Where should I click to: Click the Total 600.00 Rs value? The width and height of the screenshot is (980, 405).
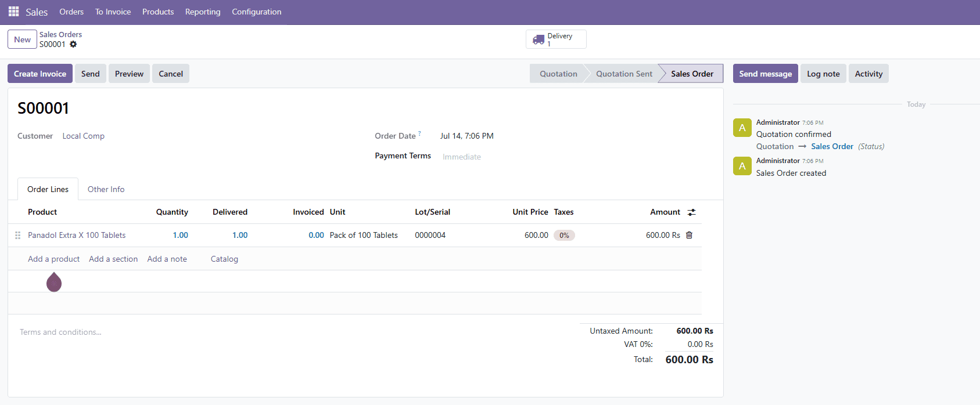[689, 359]
